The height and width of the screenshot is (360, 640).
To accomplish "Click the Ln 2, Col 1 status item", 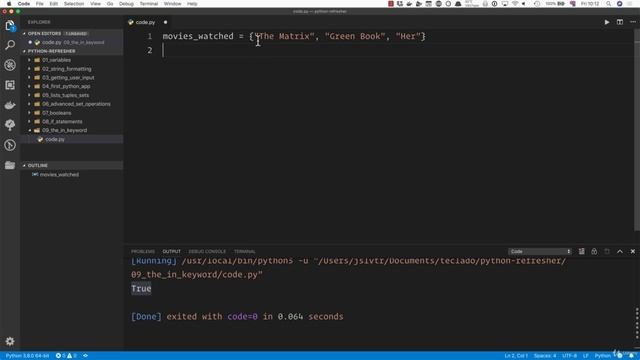I will point(516,356).
